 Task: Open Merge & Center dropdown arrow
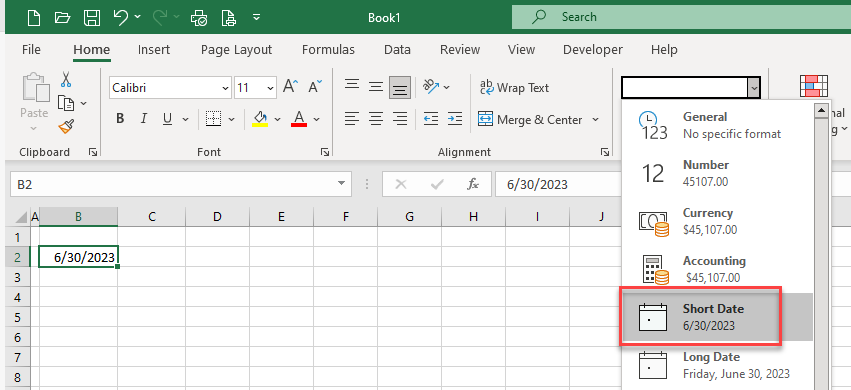pyautogui.click(x=595, y=119)
